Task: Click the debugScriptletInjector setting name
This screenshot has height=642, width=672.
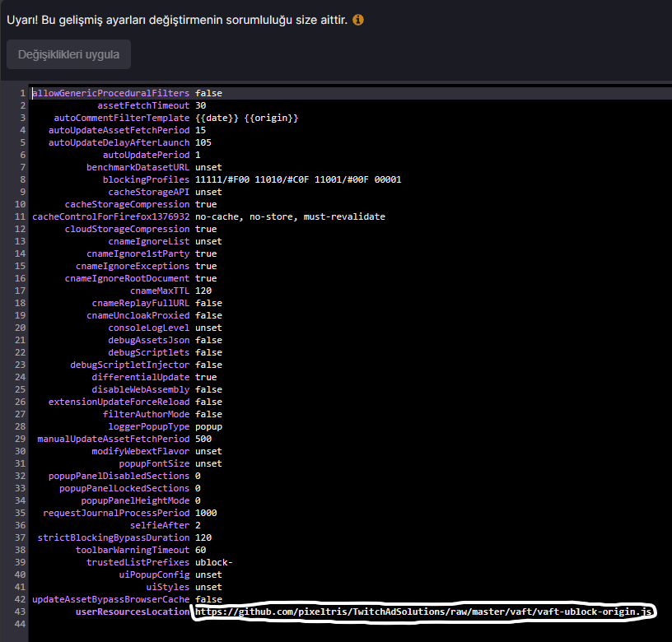Action: pos(129,365)
